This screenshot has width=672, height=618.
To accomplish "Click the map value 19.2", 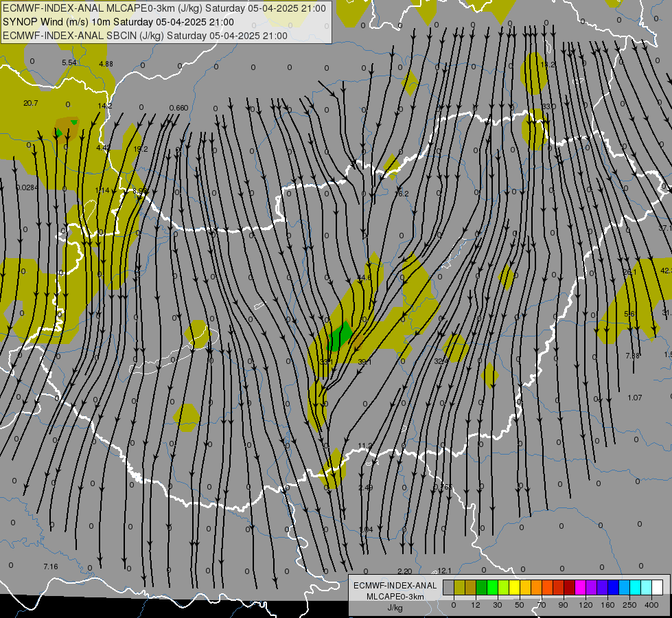I will pyautogui.click(x=141, y=149).
